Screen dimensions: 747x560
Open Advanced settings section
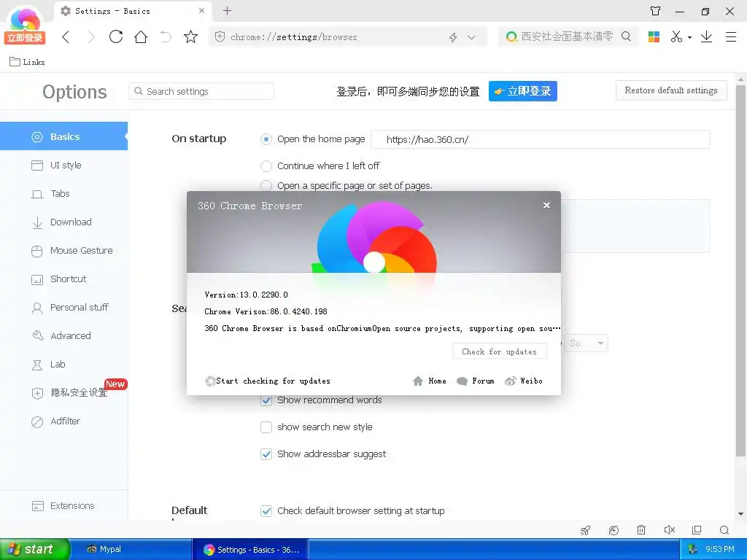tap(64, 335)
